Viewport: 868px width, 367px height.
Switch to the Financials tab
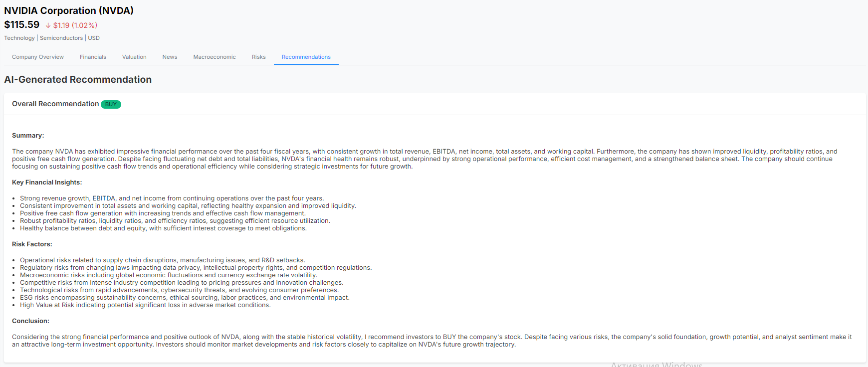[x=93, y=57]
